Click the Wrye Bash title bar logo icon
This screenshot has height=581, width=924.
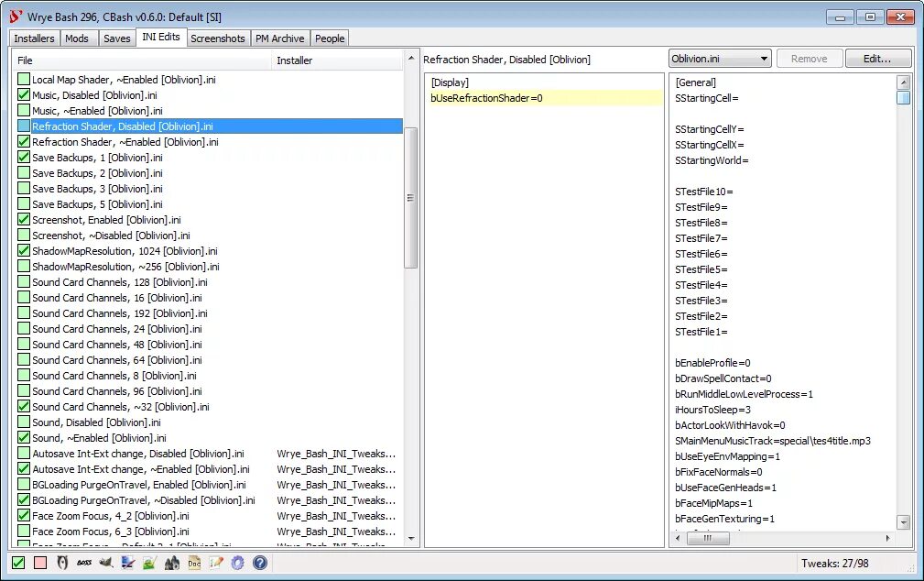click(16, 16)
